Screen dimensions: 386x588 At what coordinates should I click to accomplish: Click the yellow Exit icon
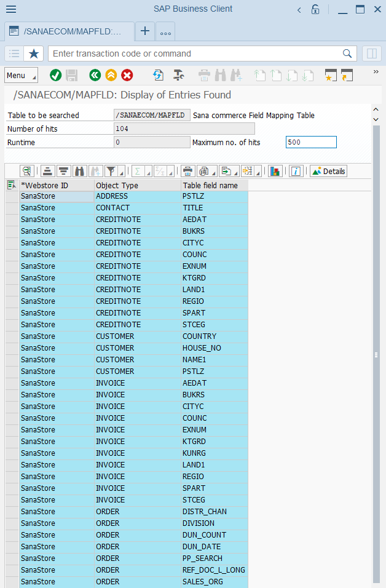tap(111, 75)
